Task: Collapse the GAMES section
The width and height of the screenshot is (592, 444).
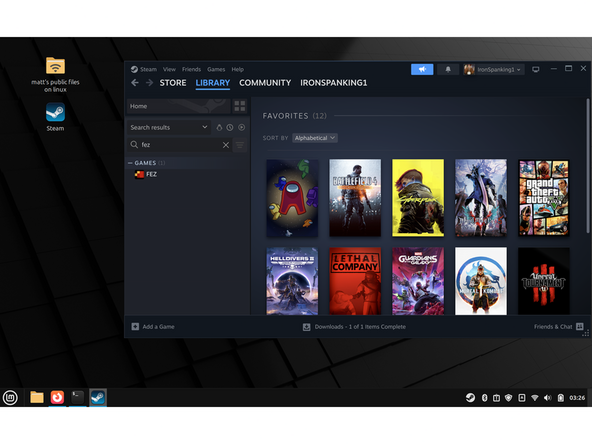Action: (x=130, y=163)
